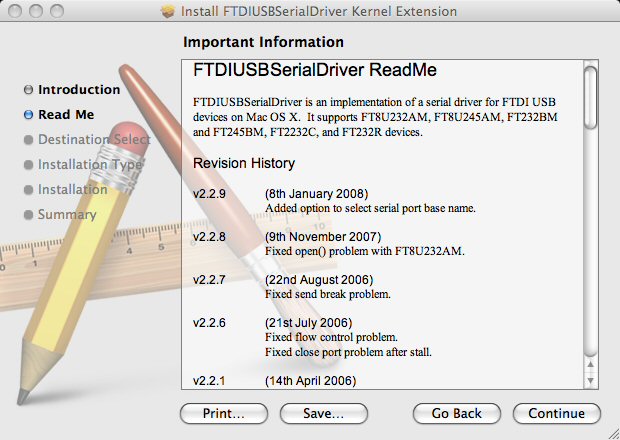This screenshot has width=620, height=440.
Task: Select the Introduction step in sidebar
Action: coord(79,90)
